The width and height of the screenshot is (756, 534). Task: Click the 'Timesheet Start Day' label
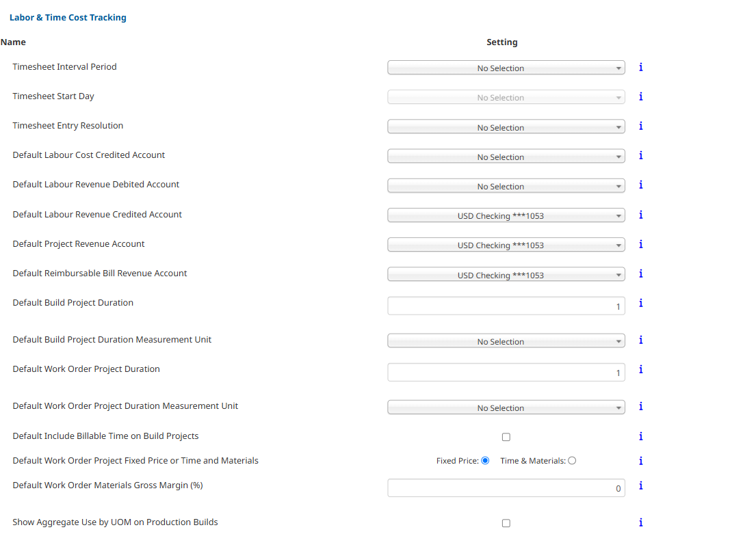[x=53, y=96]
